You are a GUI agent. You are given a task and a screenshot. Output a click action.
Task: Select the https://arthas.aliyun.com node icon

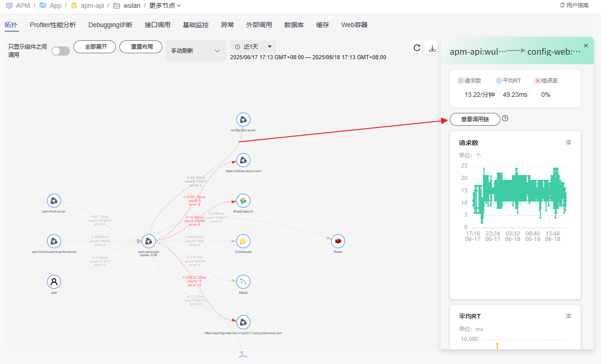[x=243, y=160]
